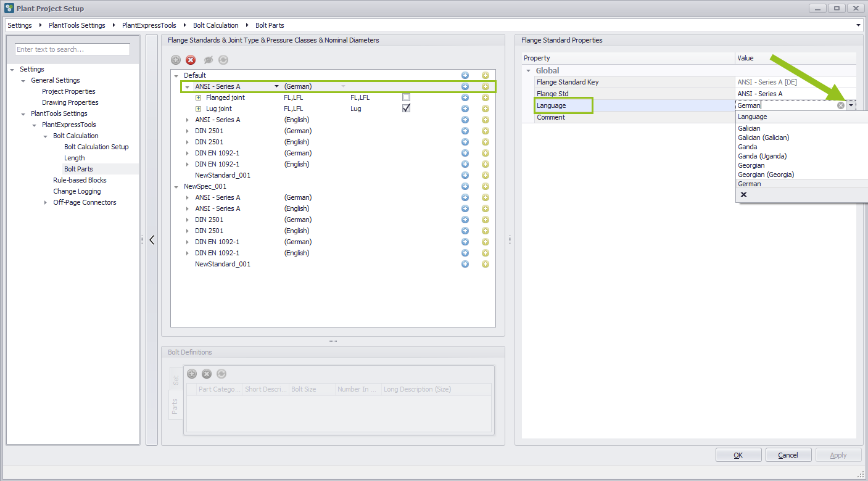Collapse the NewSpec_001 node
This screenshot has width=868, height=481.
tap(176, 186)
